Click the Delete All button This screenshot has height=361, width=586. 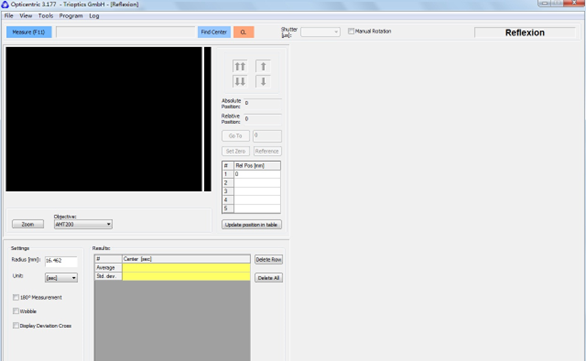tap(268, 278)
